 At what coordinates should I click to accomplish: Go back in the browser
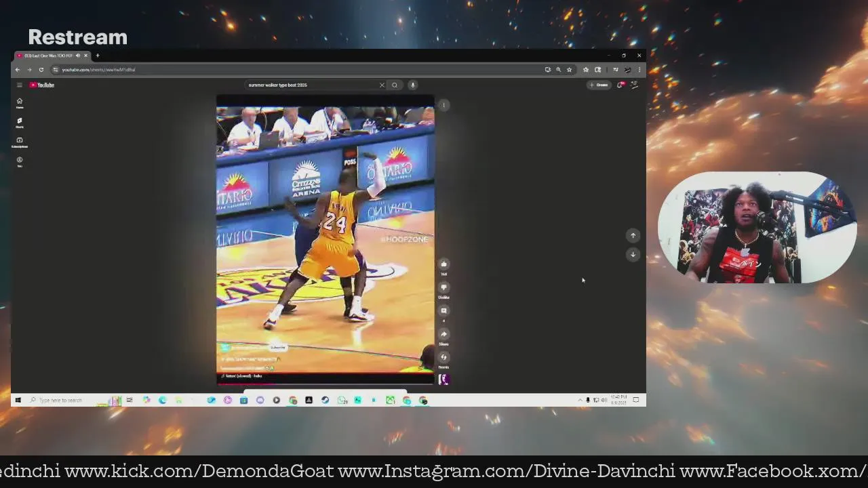(18, 70)
